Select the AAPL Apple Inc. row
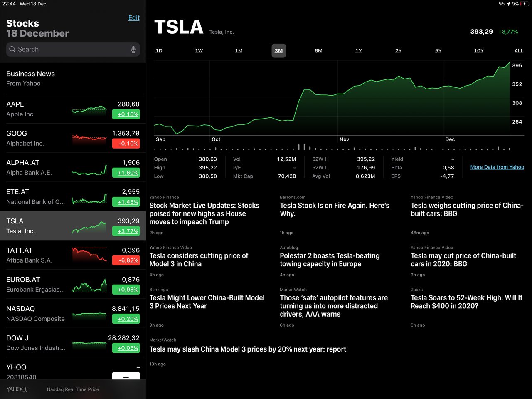Screen dimensions: 532x399 coord(73,109)
